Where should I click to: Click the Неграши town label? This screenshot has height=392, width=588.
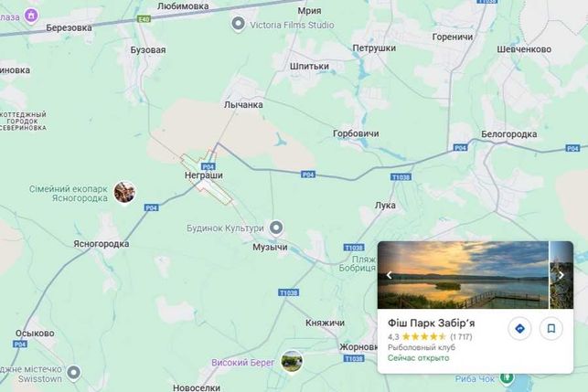[x=204, y=175]
